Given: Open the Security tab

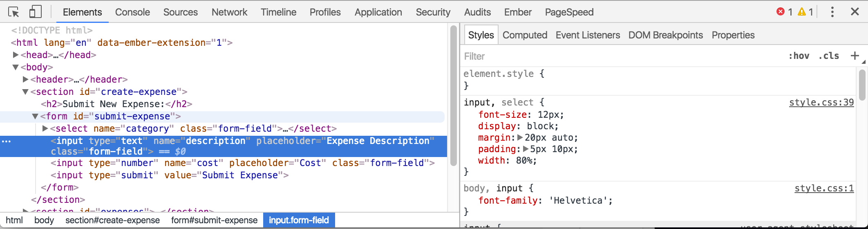Looking at the screenshot, I should 433,12.
